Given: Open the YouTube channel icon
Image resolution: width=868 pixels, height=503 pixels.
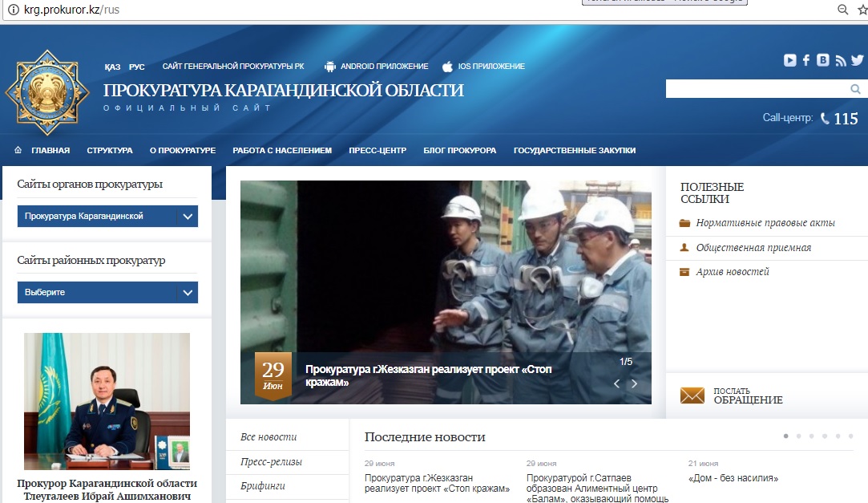Looking at the screenshot, I should pyautogui.click(x=790, y=60).
